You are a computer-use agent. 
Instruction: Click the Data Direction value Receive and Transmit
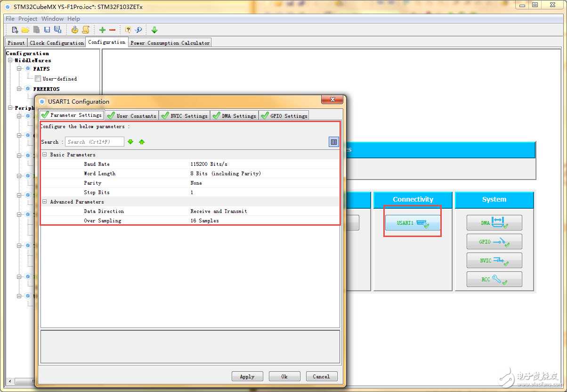pos(219,211)
